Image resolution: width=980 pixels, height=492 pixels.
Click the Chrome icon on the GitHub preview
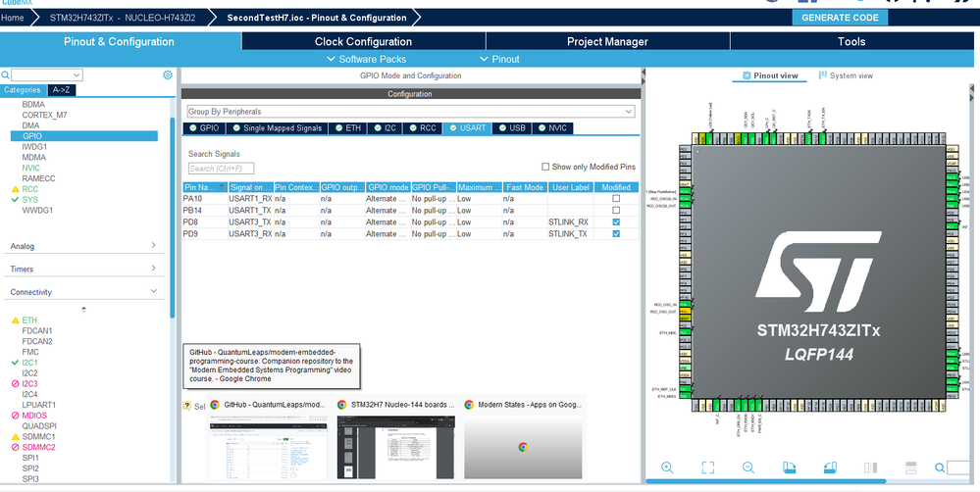[215, 405]
